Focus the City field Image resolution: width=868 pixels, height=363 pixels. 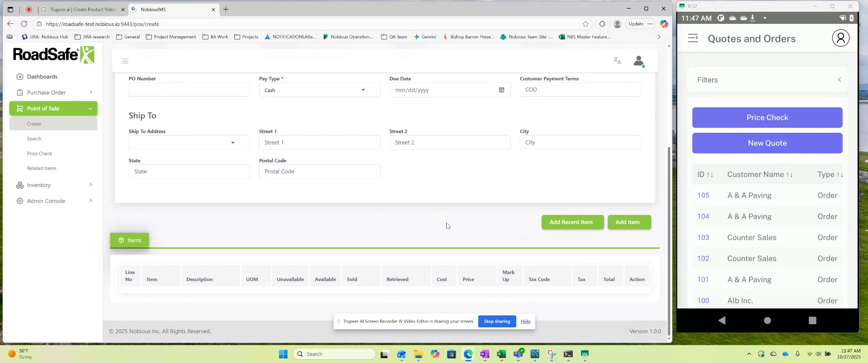click(580, 143)
